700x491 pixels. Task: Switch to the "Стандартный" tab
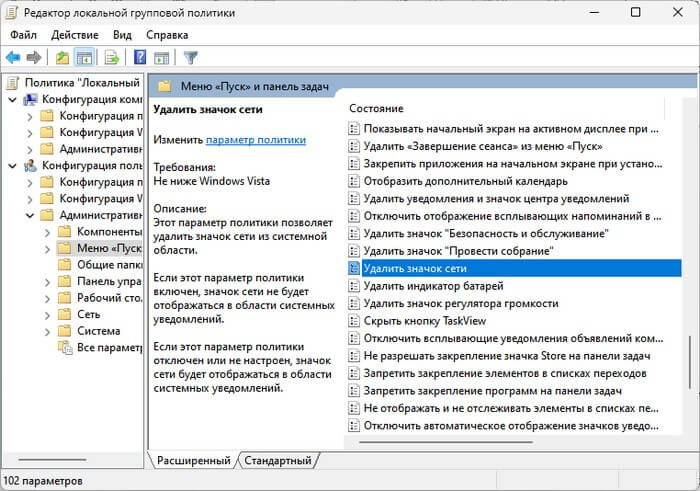click(279, 460)
